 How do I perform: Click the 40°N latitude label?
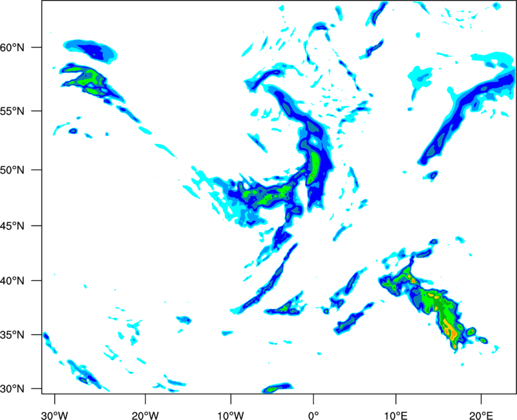tap(12, 281)
